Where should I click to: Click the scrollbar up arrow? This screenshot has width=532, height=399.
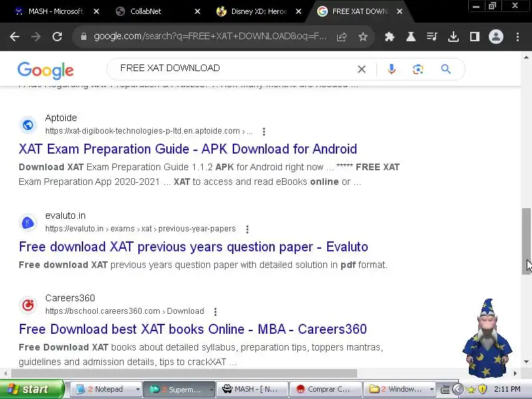pos(526,57)
